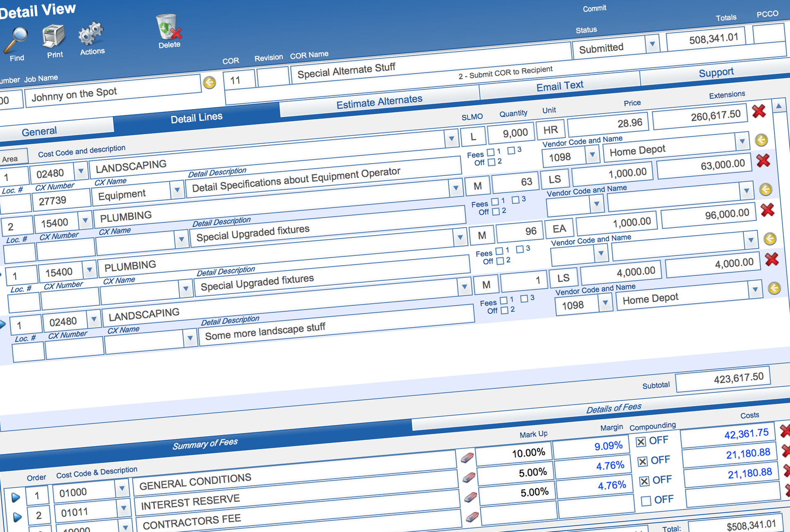Open cost code 02480 dropdown on first line
790x532 pixels.
(81, 171)
